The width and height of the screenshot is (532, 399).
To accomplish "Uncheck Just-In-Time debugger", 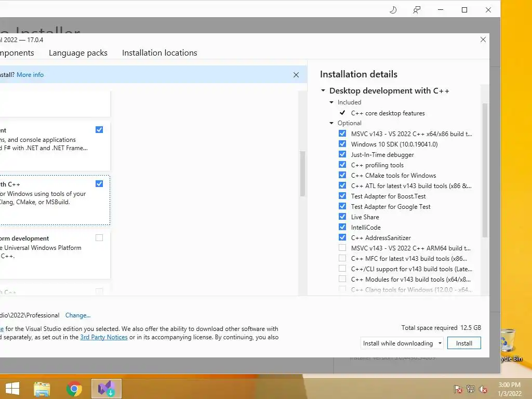I will pyautogui.click(x=342, y=154).
